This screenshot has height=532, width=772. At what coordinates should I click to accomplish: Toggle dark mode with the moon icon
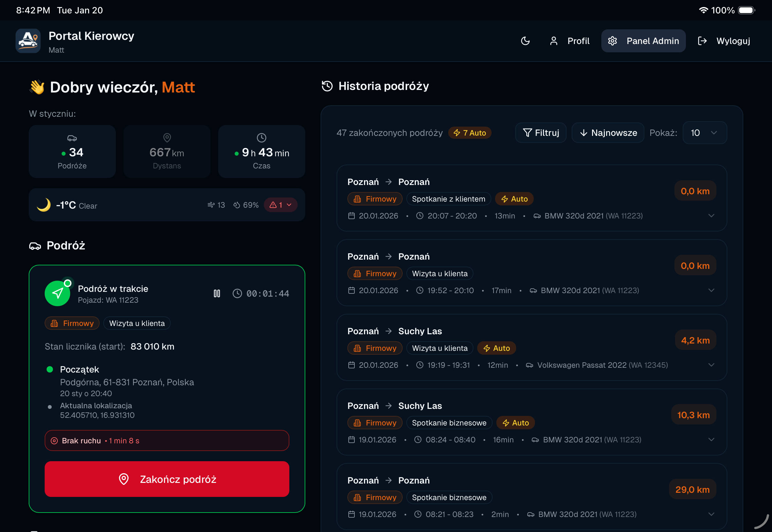pos(525,41)
